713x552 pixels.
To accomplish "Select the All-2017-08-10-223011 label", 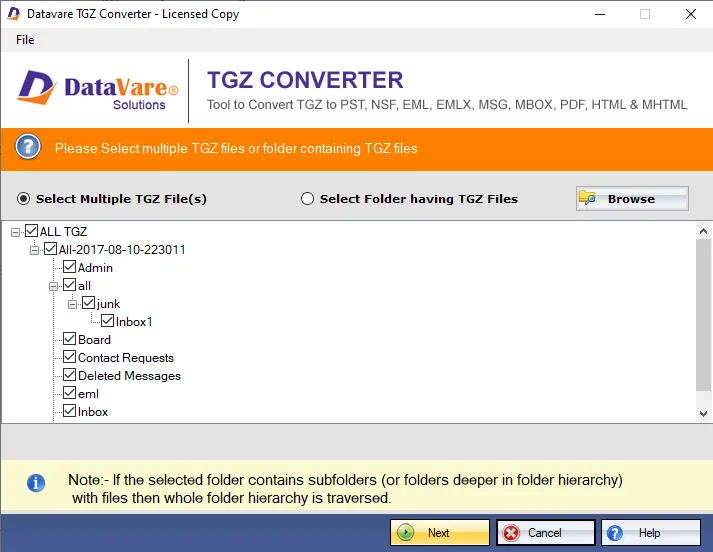I will pos(122,250).
